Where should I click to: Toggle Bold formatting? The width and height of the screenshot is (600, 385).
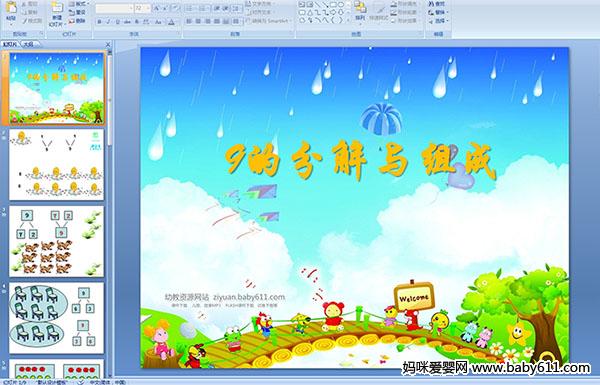coord(99,22)
